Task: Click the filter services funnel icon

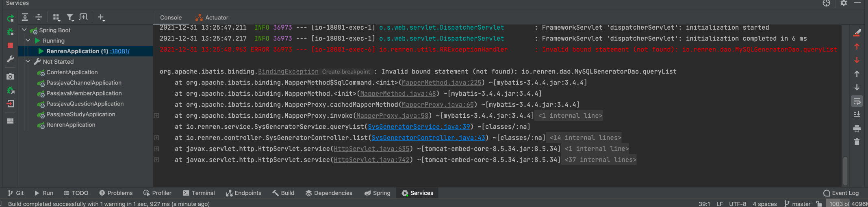Action: coord(70,17)
